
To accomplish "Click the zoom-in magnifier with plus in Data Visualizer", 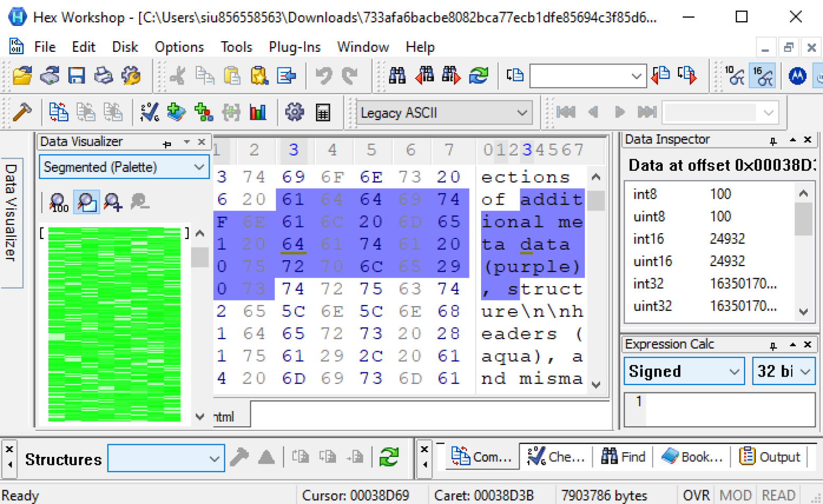I will point(113,202).
